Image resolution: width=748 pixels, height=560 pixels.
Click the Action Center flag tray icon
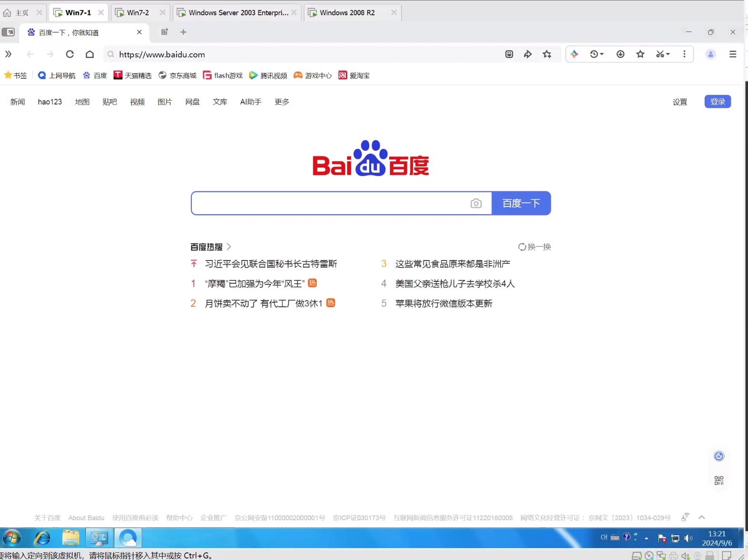click(x=662, y=538)
